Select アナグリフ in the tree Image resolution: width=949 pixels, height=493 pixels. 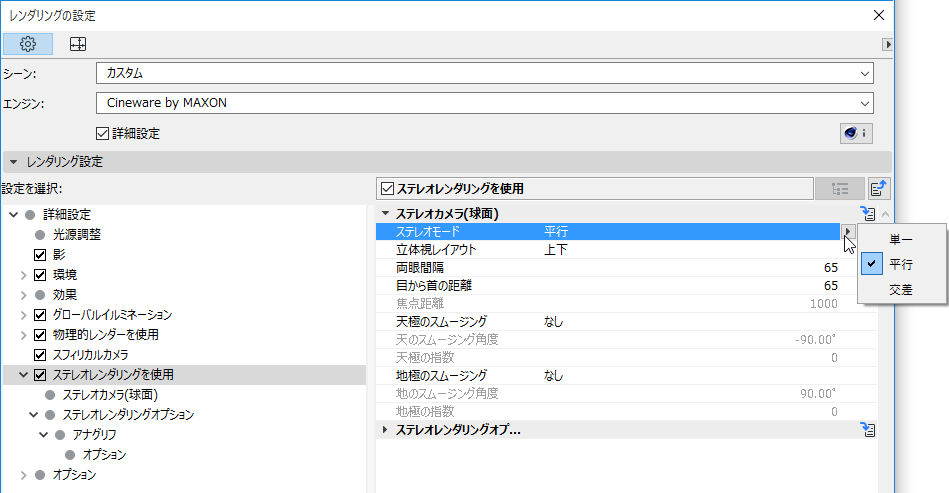click(94, 435)
